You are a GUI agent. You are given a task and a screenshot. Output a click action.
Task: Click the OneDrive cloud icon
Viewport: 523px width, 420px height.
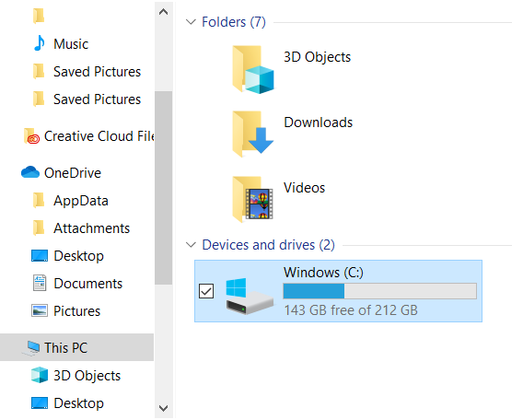[30, 172]
